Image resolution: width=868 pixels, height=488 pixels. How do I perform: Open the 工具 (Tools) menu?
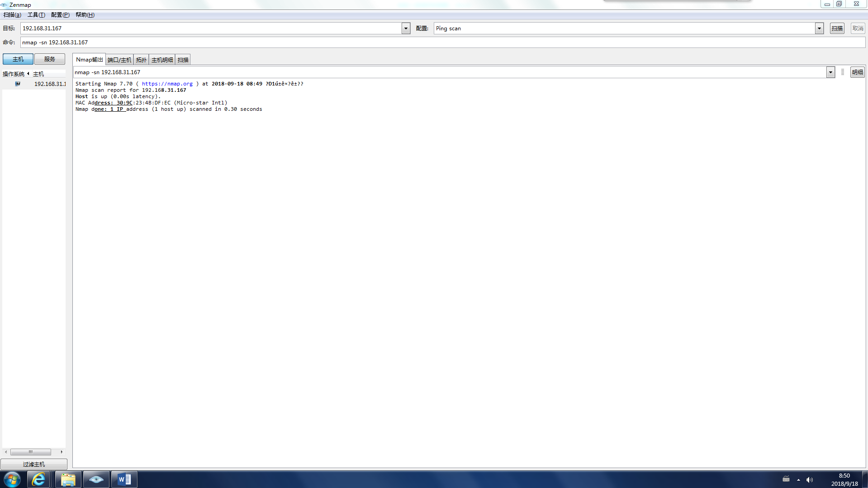point(36,15)
